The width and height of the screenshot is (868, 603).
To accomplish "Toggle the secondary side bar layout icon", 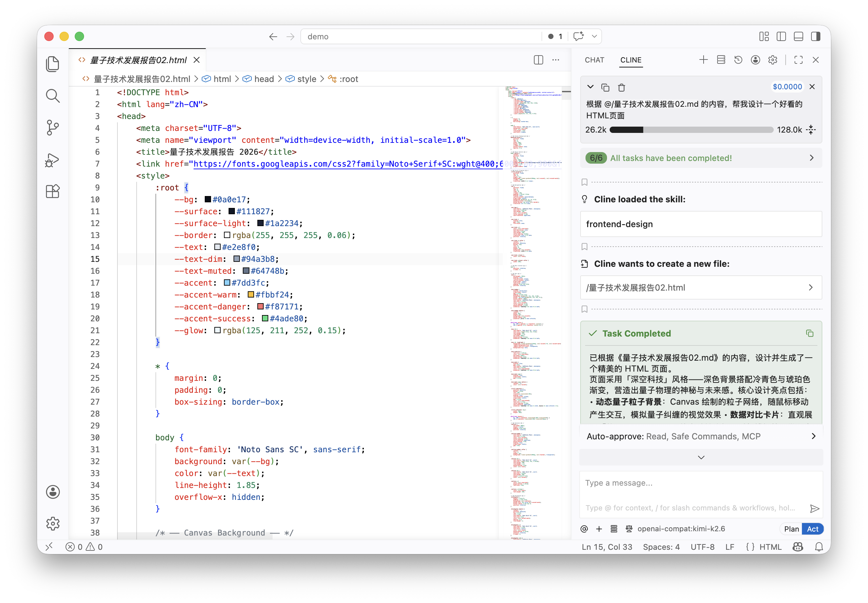I will point(815,36).
